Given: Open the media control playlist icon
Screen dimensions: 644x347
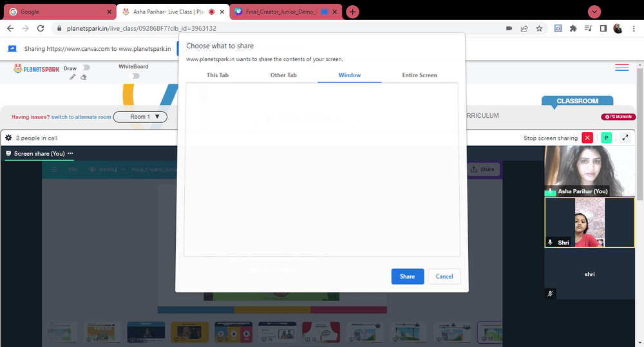Looking at the screenshot, I should [588, 28].
